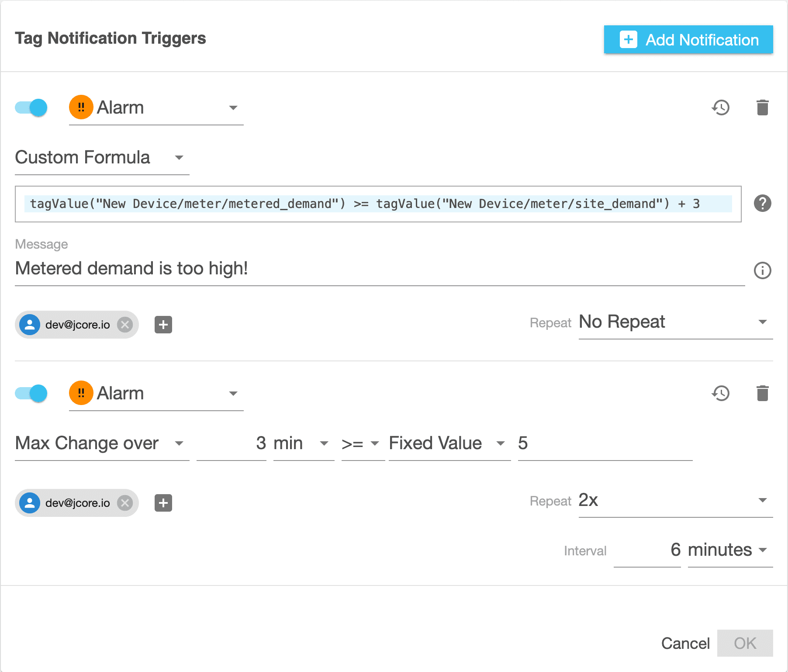
Task: Click the Cancel button
Action: (x=685, y=643)
